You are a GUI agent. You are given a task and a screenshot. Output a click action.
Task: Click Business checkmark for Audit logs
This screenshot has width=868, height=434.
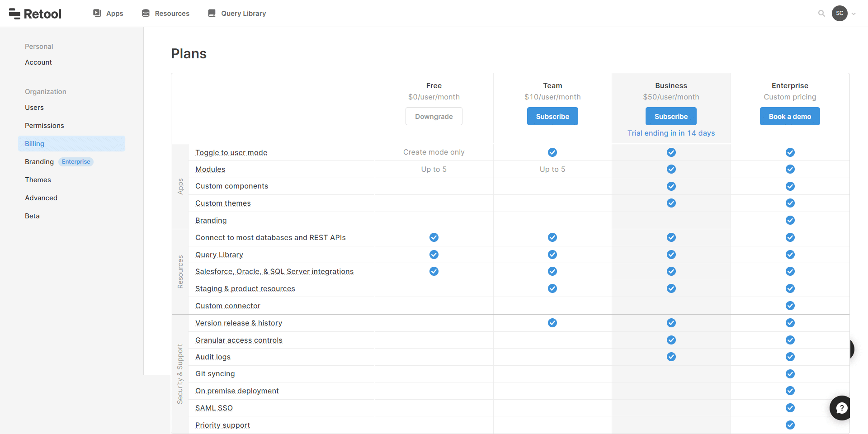coord(671,357)
